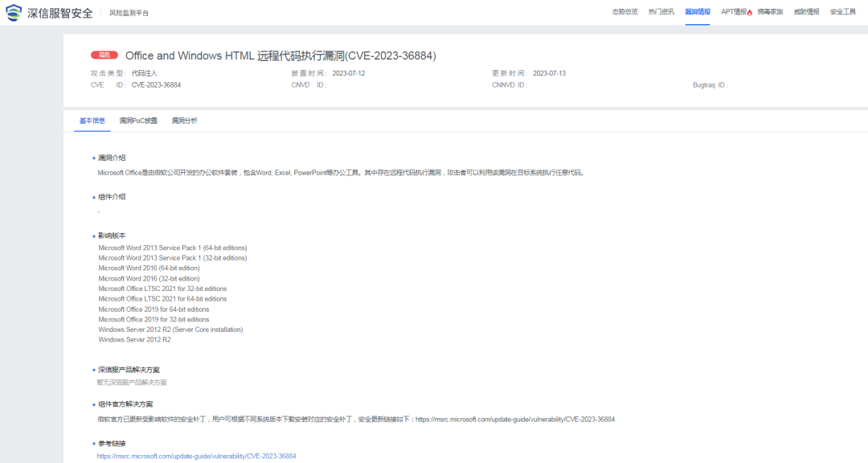The height and width of the screenshot is (463, 868).
Task: Click the Bugtraq ID field label
Action: coord(710,85)
